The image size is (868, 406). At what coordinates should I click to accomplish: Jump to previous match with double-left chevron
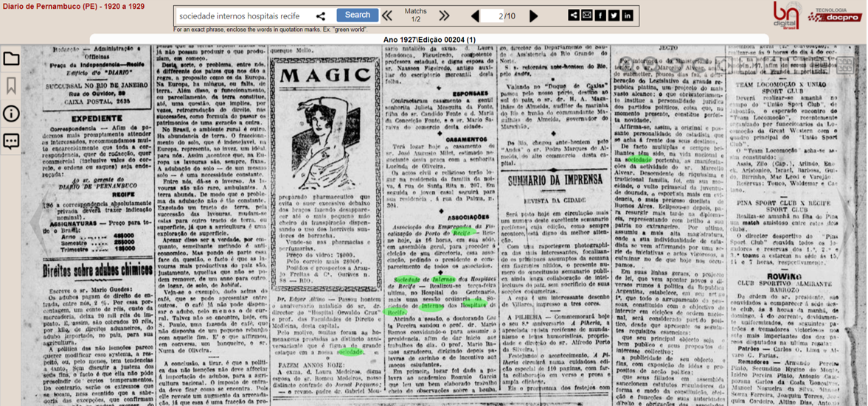tap(387, 15)
